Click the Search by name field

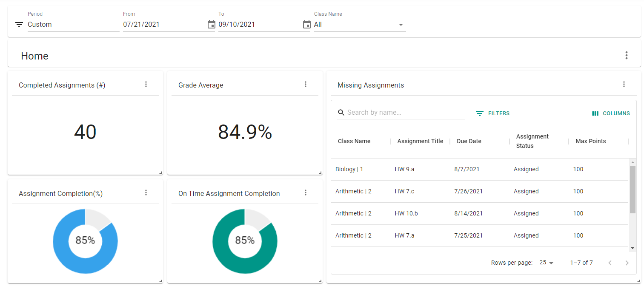(x=404, y=113)
